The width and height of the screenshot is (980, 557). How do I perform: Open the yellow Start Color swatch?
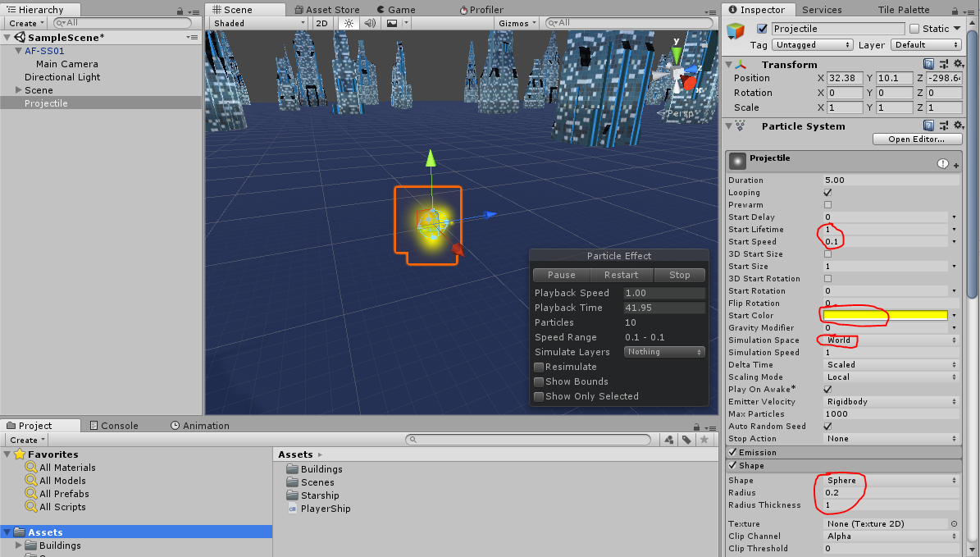click(x=885, y=316)
